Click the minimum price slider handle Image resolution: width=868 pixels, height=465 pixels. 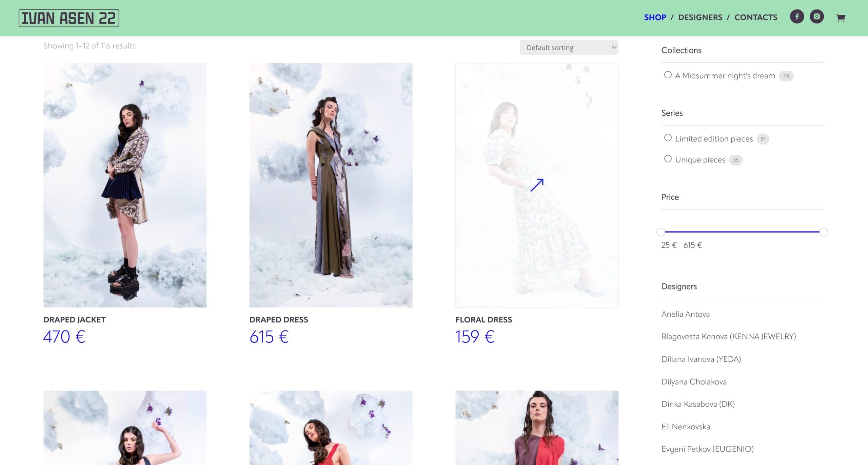(660, 232)
